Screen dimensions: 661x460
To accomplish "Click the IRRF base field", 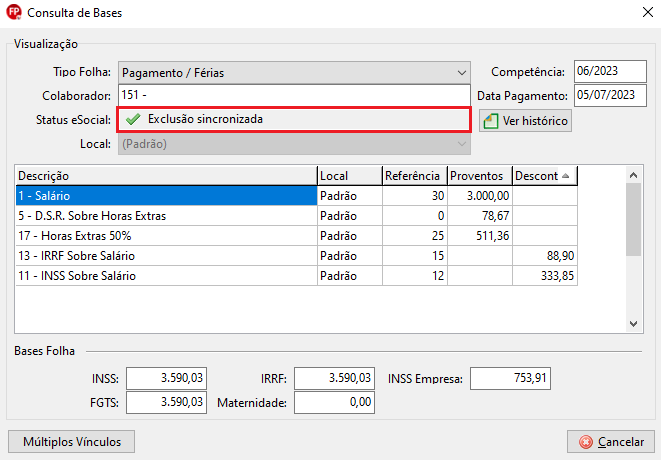I will (334, 378).
